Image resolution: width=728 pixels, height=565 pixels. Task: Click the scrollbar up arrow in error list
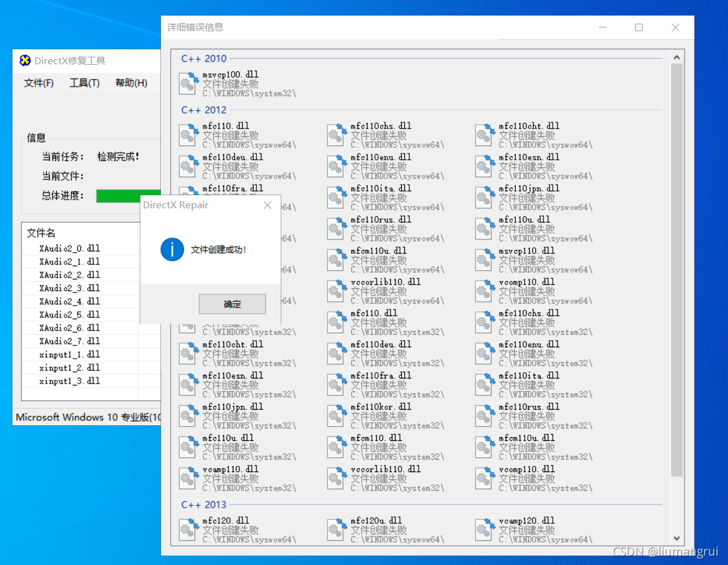tap(676, 57)
